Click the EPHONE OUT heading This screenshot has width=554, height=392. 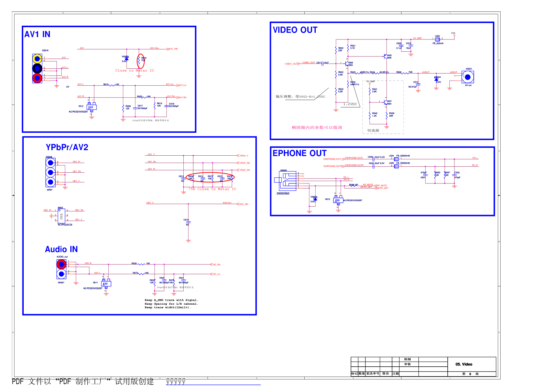pos(300,153)
